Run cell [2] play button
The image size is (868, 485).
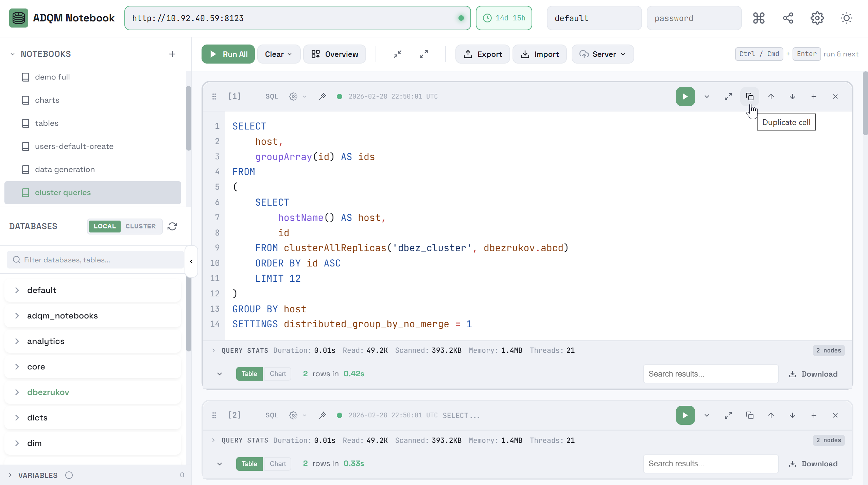685,415
